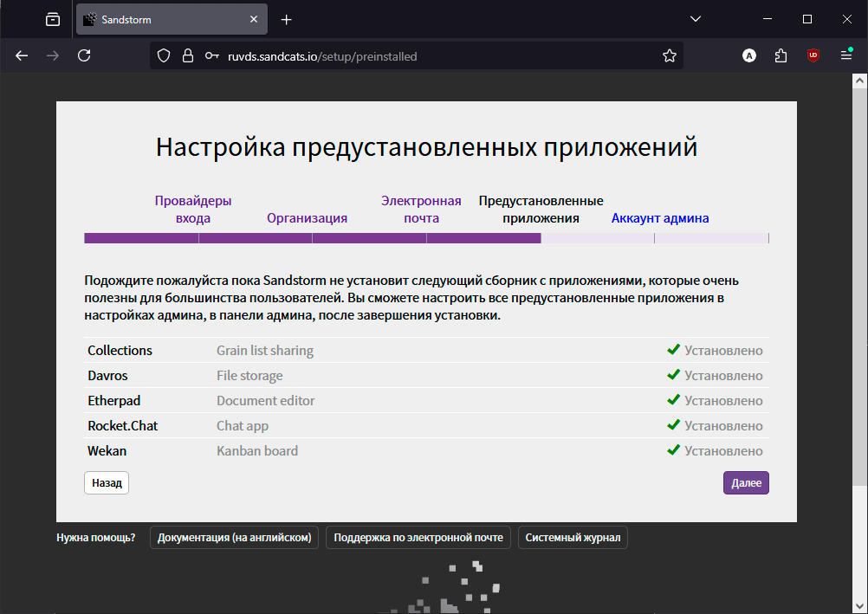The image size is (868, 614).
Task: Click the Wekan app name
Action: click(107, 450)
